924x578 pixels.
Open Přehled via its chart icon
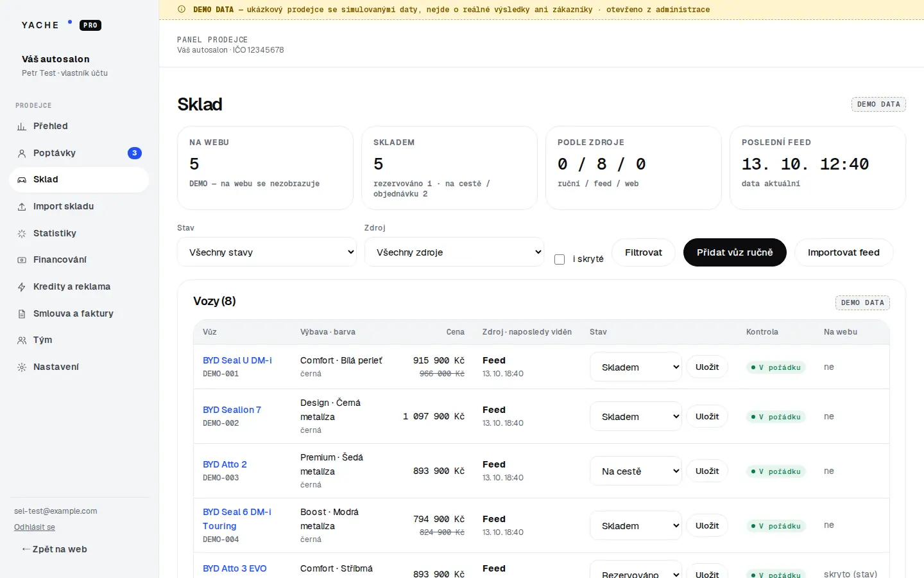click(22, 127)
